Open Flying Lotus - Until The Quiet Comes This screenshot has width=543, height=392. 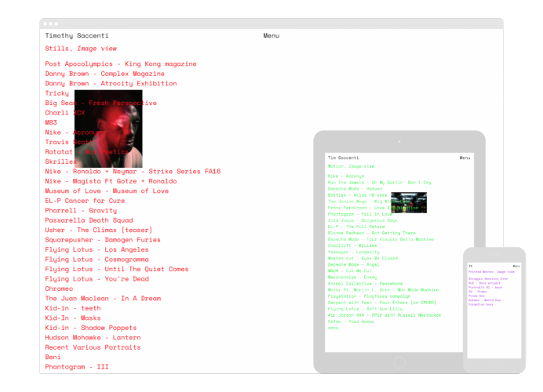coord(117,269)
